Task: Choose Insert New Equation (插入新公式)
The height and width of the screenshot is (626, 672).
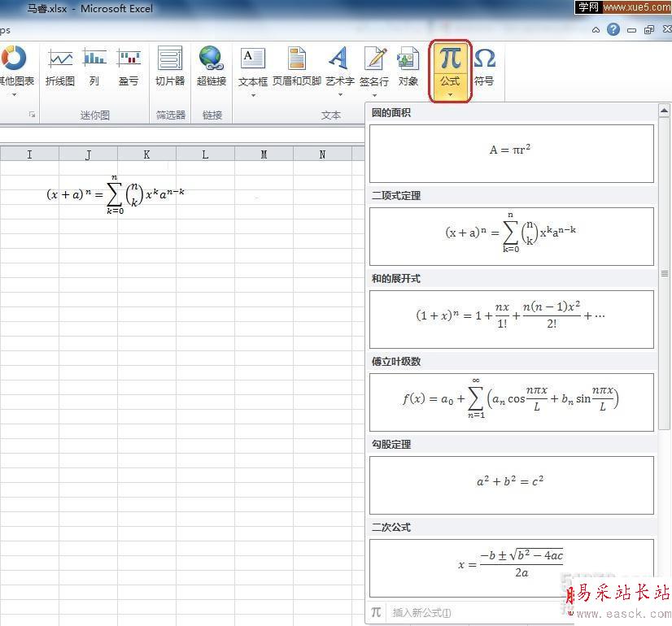Action: (x=421, y=613)
